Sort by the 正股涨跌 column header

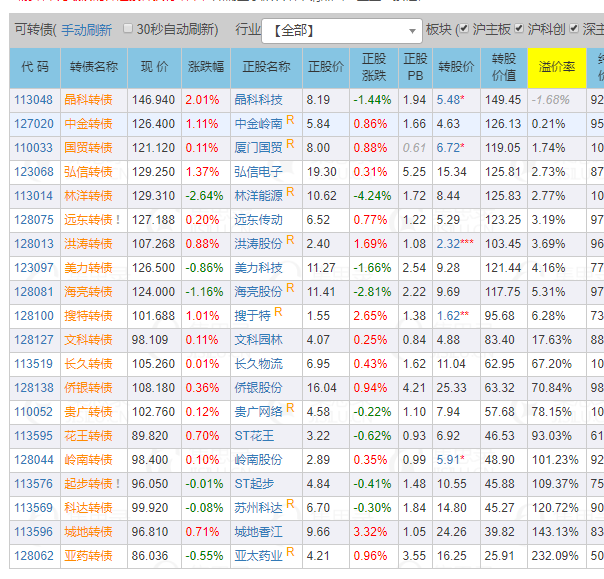pos(374,67)
